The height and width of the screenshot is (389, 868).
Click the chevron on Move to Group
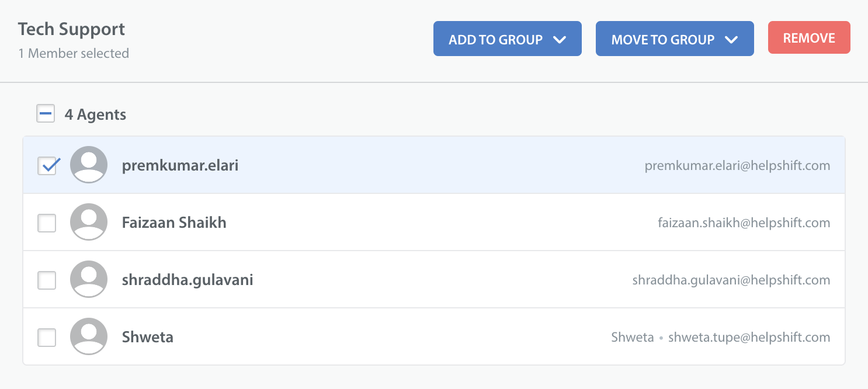click(731, 40)
